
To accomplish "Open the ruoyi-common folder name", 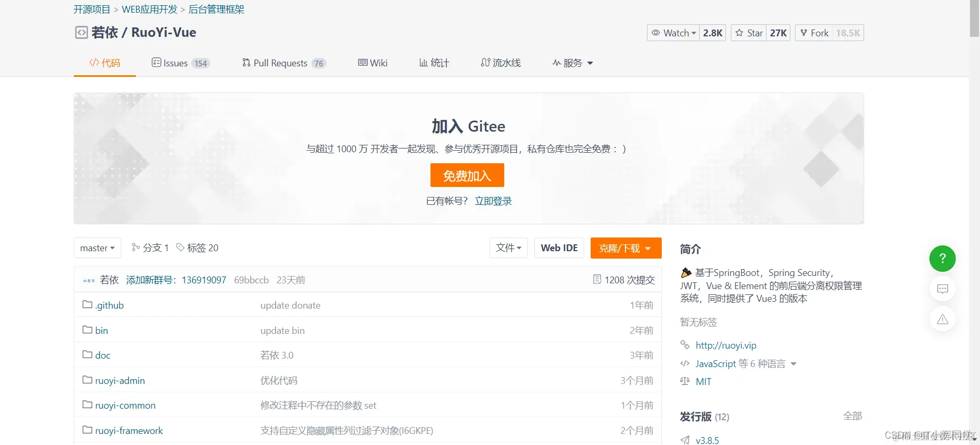I will pos(125,406).
